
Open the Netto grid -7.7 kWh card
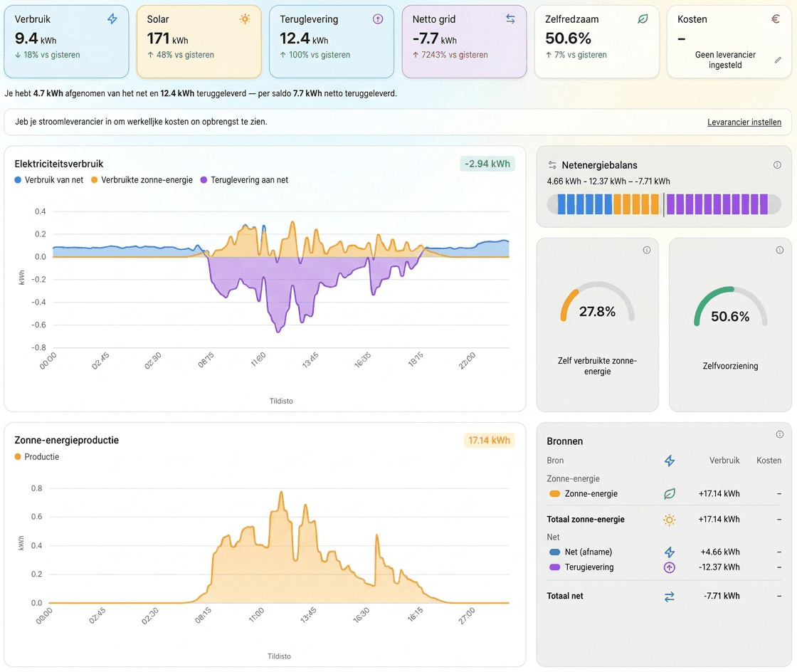(464, 42)
